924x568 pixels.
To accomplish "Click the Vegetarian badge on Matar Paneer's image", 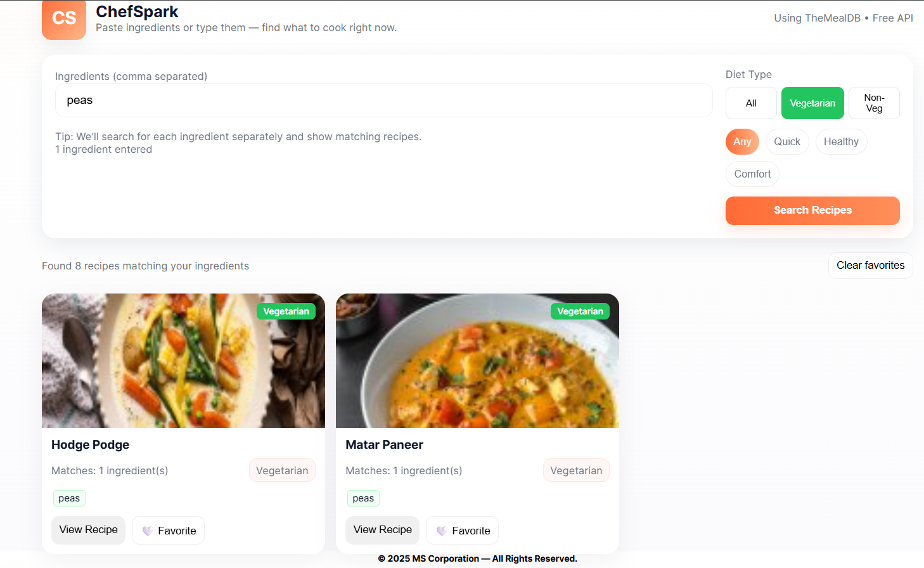I will pyautogui.click(x=580, y=311).
